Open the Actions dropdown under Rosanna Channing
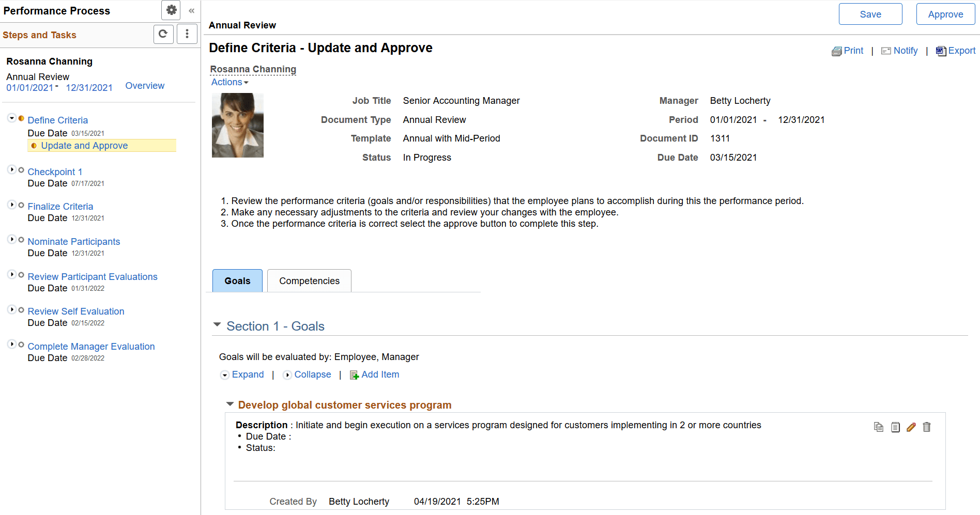The width and height of the screenshot is (980, 515). (229, 82)
